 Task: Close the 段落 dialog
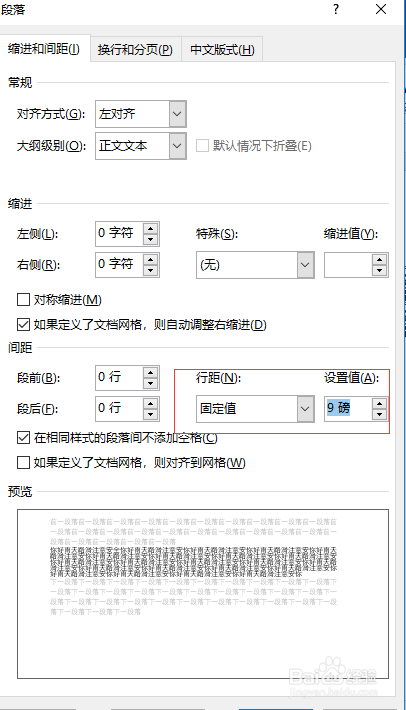pos(381,9)
